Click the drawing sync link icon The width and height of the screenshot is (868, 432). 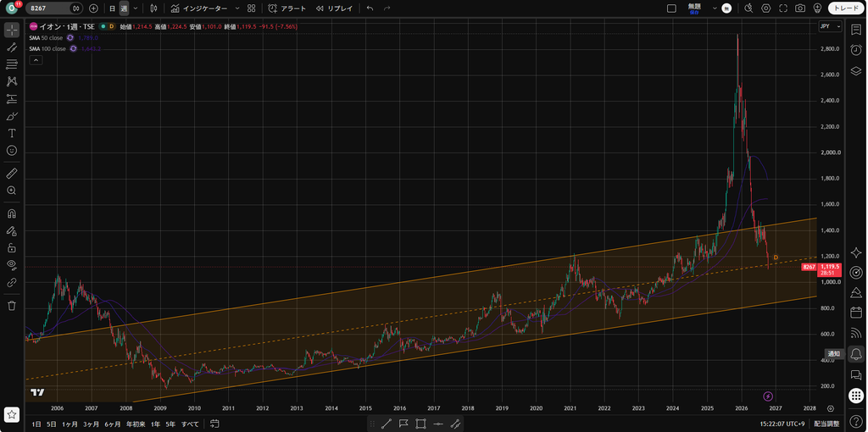[12, 282]
